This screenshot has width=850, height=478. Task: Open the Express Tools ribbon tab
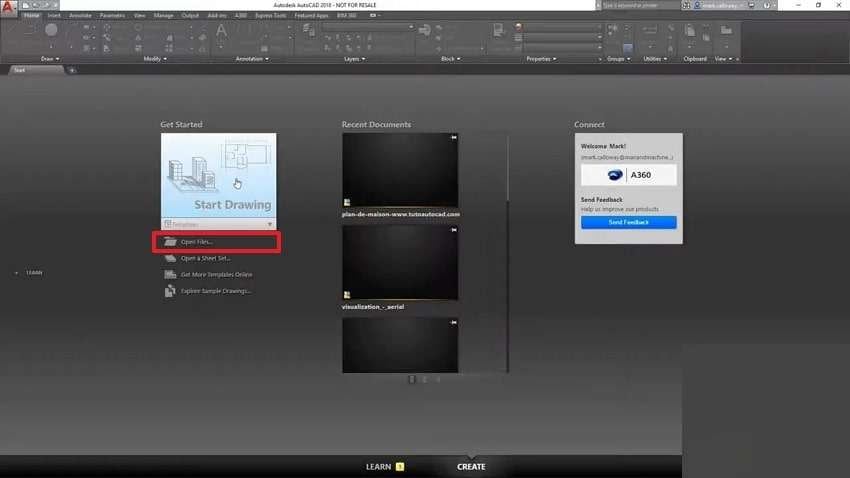point(271,15)
